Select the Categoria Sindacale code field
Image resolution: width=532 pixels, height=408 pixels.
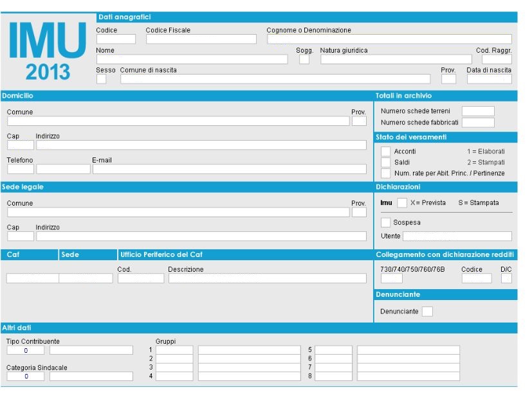pos(26,377)
